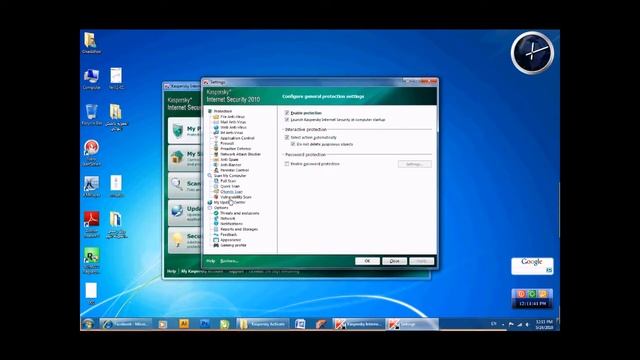Viewport: 640px width, 360px height.
Task: Click the Close button in Settings
Action: coord(394,261)
